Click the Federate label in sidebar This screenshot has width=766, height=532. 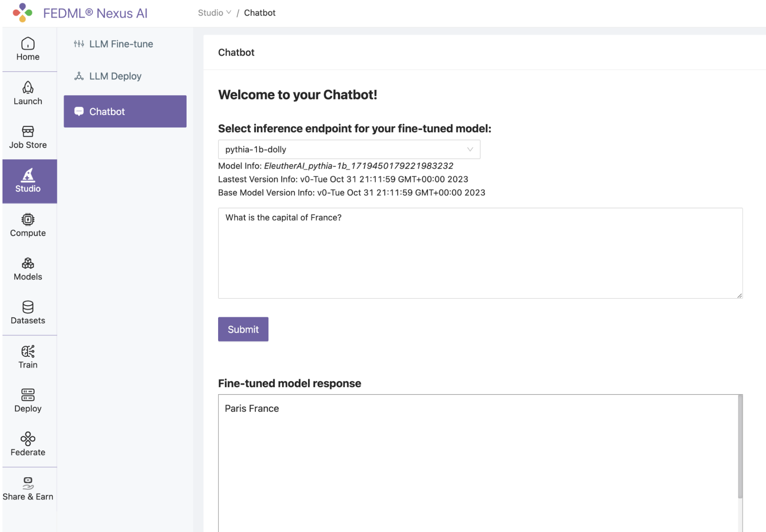28,452
